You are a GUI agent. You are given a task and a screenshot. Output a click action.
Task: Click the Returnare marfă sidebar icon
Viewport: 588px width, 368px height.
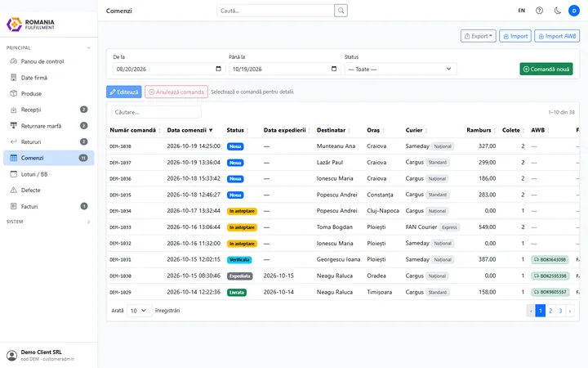(14, 125)
